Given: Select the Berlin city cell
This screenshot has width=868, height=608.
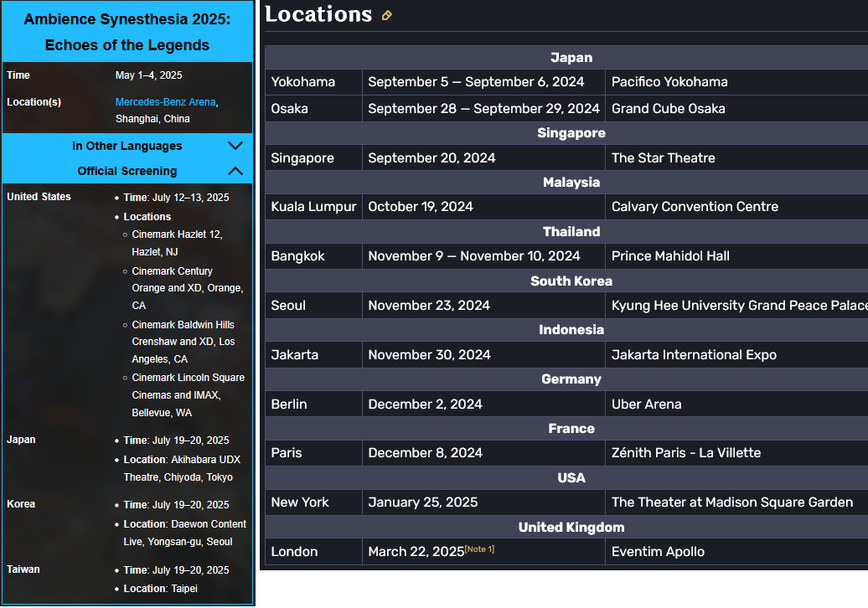Looking at the screenshot, I should (314, 404).
